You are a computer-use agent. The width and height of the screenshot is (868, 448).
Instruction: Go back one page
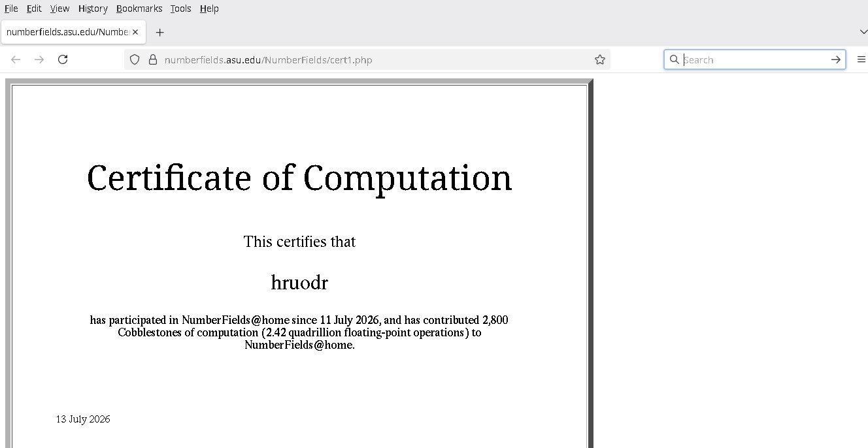(16, 59)
